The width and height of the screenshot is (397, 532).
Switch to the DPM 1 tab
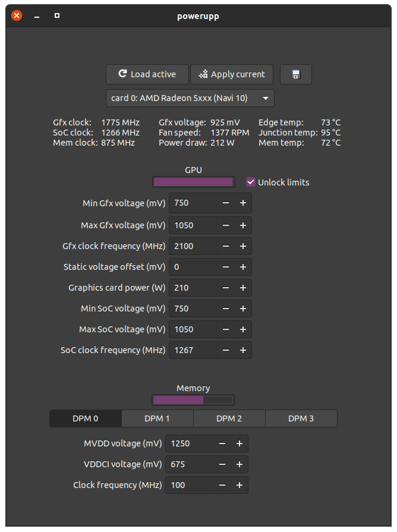pyautogui.click(x=157, y=418)
